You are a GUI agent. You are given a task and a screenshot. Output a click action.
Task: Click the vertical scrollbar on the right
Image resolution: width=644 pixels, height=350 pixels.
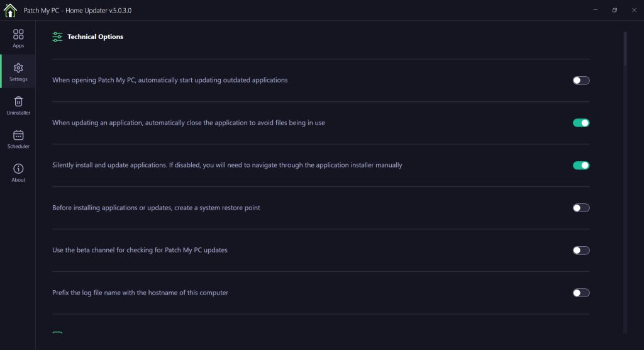(625, 48)
